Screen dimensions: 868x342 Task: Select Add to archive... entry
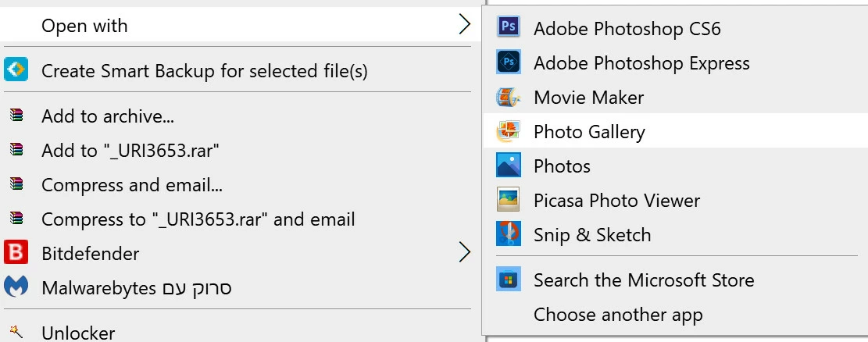107,116
